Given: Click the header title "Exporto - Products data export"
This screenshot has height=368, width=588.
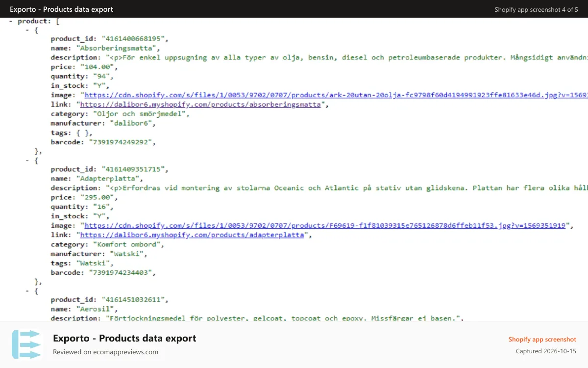Looking at the screenshot, I should [61, 9].
